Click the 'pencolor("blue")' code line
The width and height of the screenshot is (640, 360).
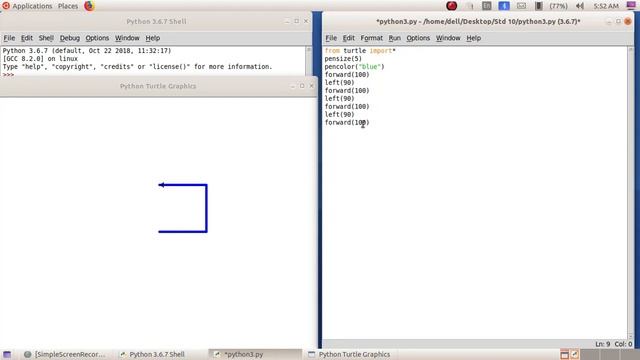pos(354,67)
